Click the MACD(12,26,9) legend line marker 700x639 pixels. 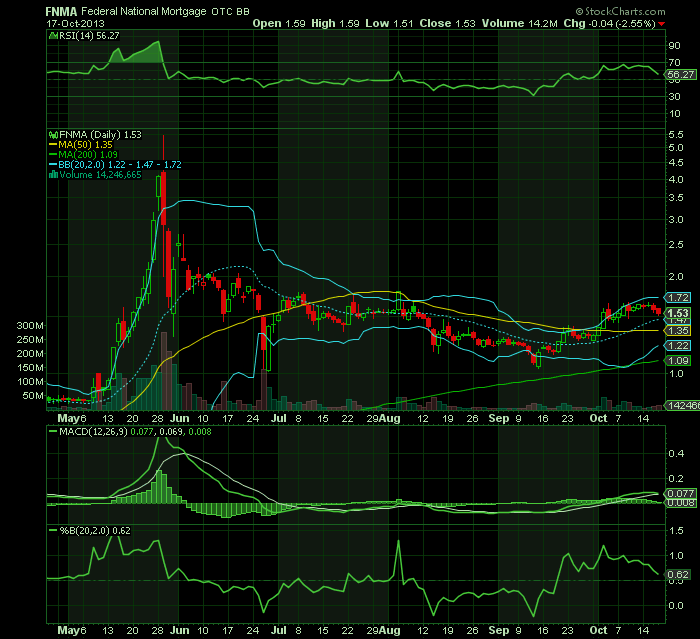click(53, 432)
